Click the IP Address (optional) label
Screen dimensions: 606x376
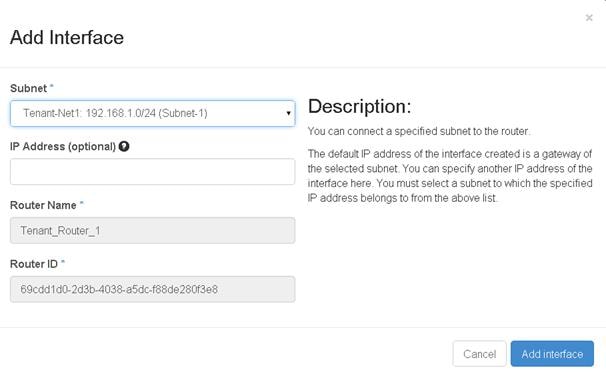point(63,147)
